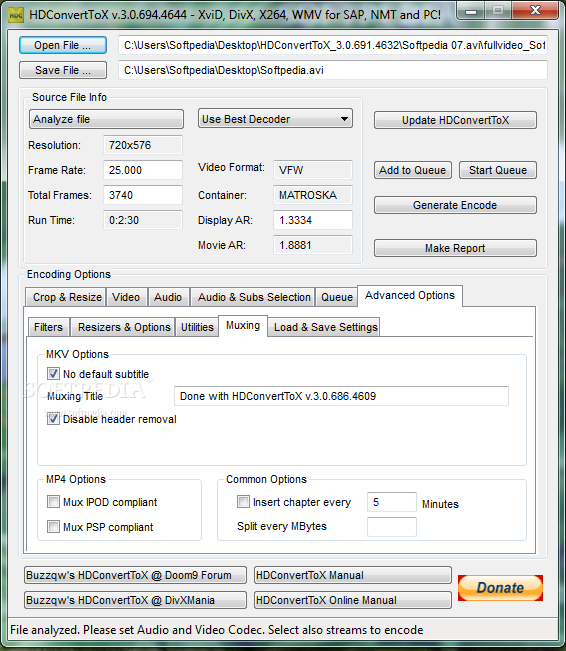The image size is (566, 651).
Task: Switch to the Audio tab
Action: coord(168,297)
